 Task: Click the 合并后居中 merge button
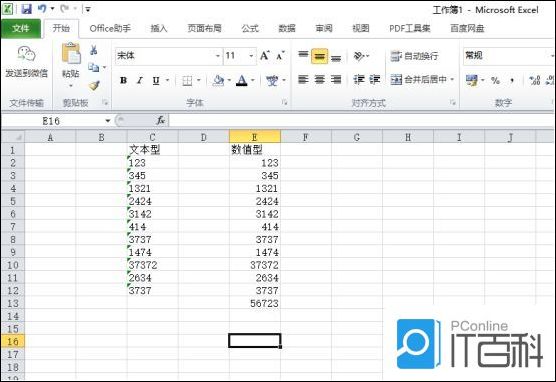(418, 79)
